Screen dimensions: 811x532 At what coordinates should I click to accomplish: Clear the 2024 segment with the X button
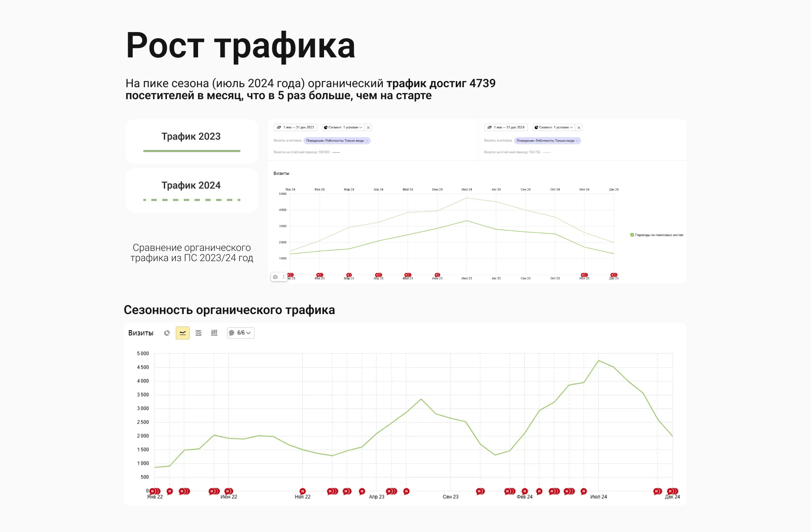coord(579,128)
